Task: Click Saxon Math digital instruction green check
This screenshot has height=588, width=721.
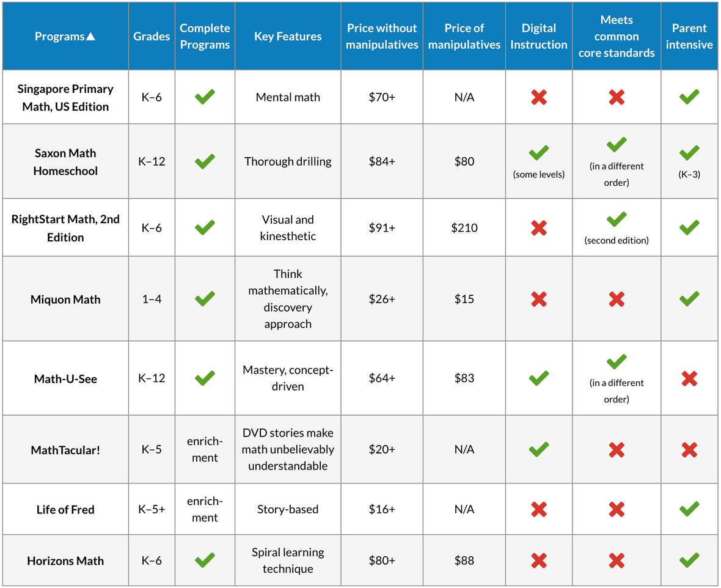Action: click(x=538, y=153)
